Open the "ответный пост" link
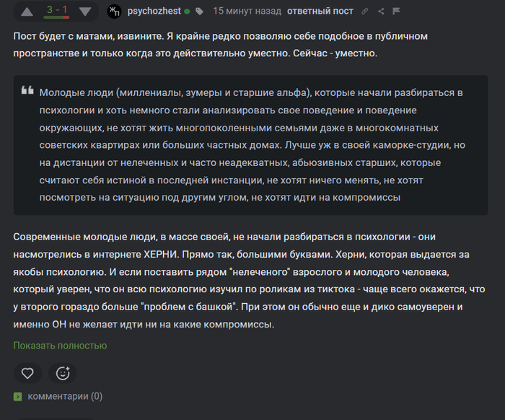This screenshot has width=505, height=420. (x=318, y=12)
